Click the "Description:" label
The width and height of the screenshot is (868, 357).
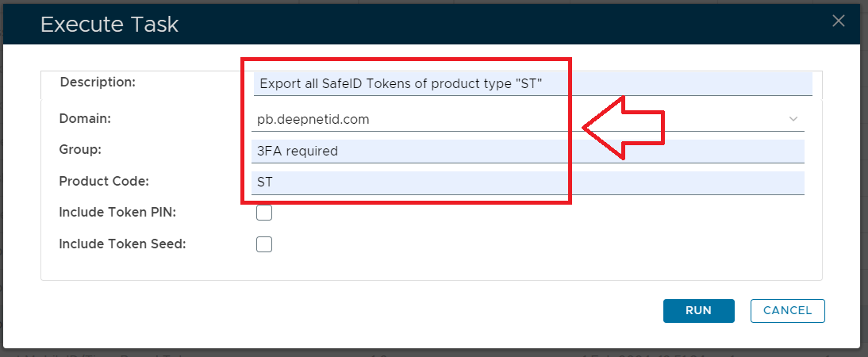[98, 81]
